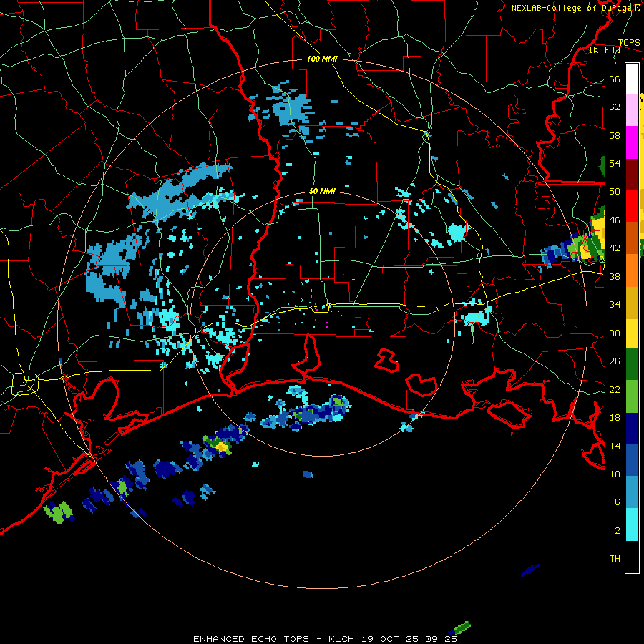This screenshot has height=644, width=644.
Task: Click the cyan legend swatch
Action: point(632,525)
